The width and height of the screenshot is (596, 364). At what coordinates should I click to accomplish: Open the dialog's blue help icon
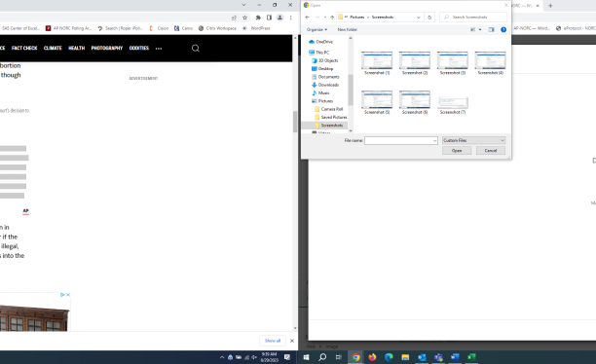click(503, 29)
